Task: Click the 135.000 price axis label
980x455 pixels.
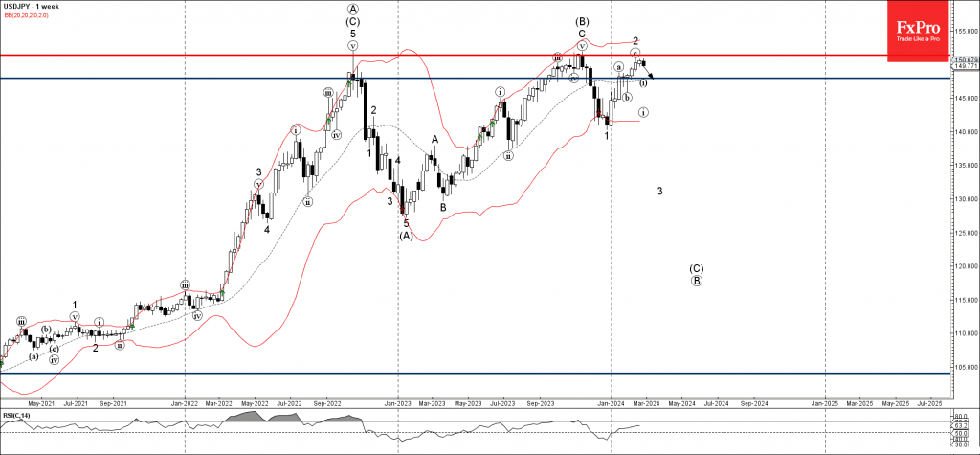Action: (x=965, y=165)
